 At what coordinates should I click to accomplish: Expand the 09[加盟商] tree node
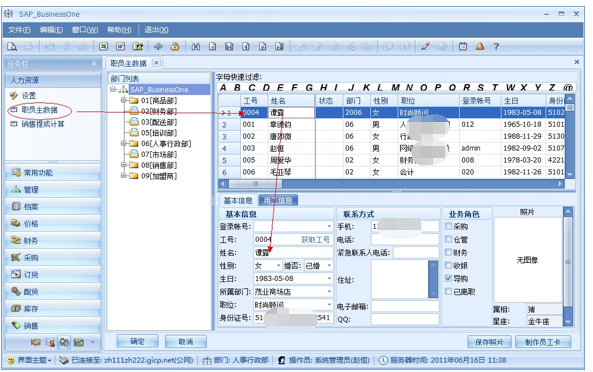pos(123,176)
